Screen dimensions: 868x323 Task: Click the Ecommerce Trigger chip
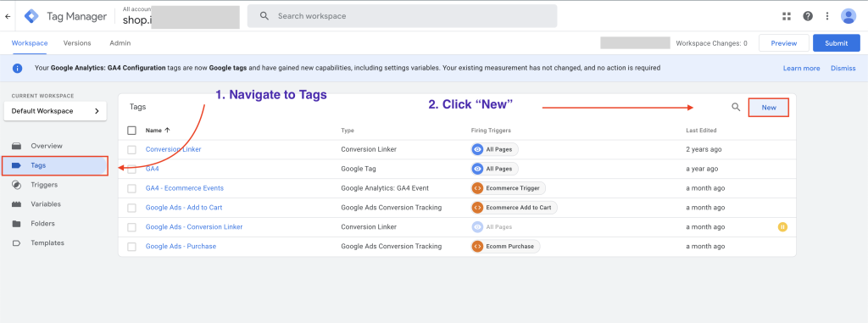[509, 188]
